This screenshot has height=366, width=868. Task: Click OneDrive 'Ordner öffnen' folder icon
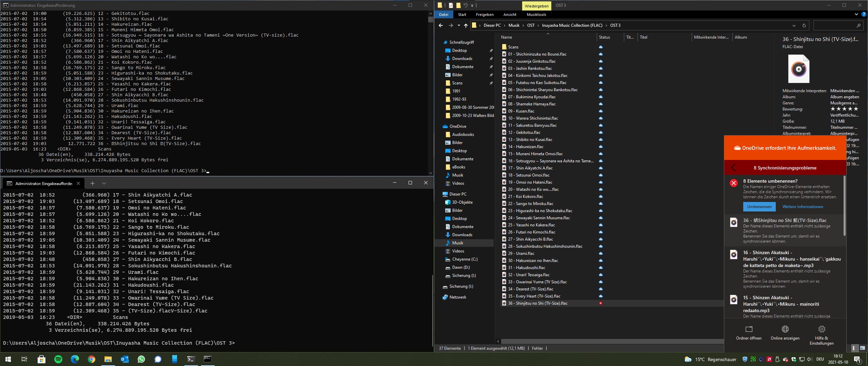(749, 329)
